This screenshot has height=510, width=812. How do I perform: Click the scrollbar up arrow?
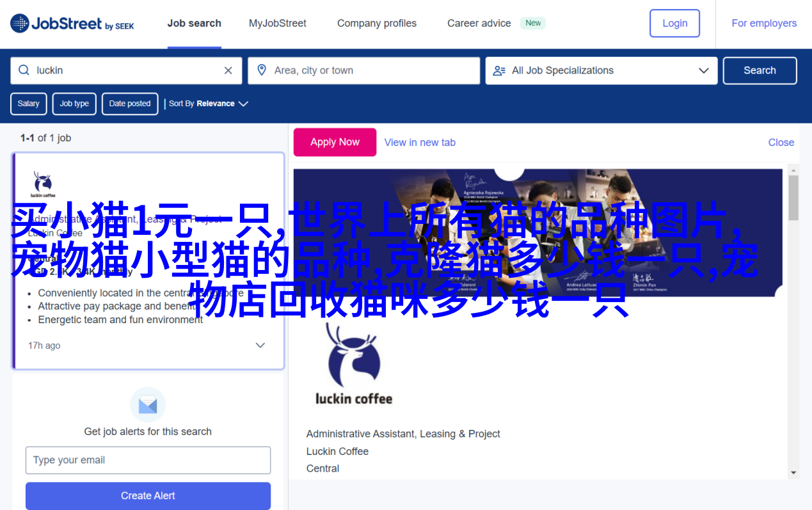pyautogui.click(x=793, y=170)
